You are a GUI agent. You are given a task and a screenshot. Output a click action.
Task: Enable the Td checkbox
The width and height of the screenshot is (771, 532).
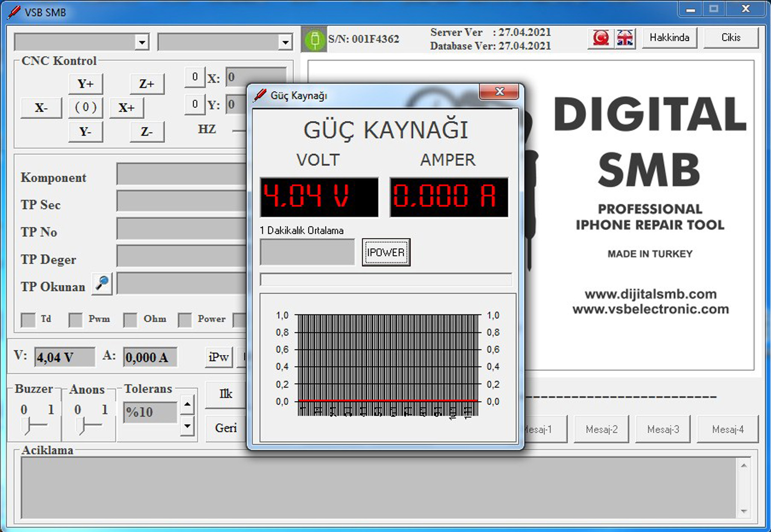click(28, 319)
